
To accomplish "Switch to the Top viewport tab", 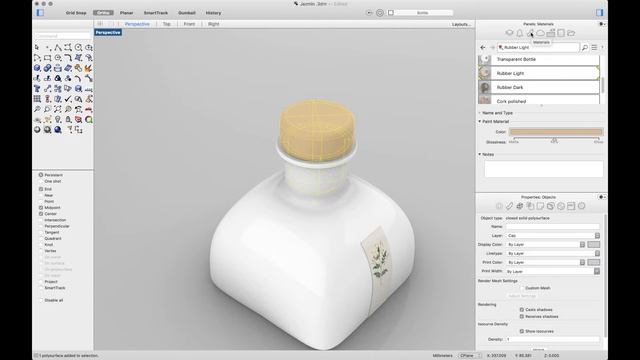I will click(x=167, y=24).
